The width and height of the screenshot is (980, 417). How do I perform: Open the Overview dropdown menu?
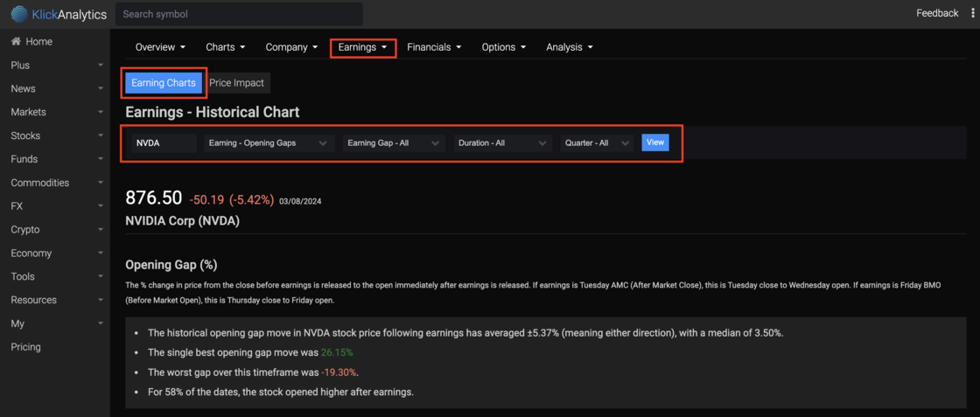click(x=161, y=47)
